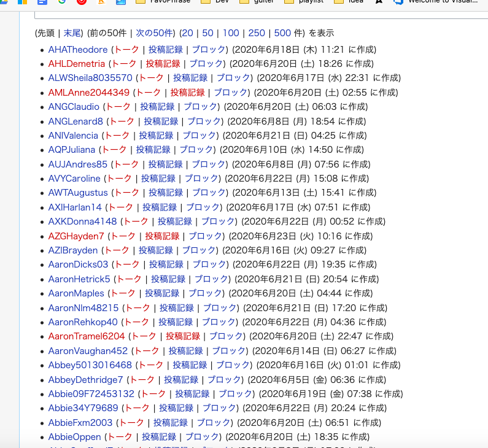Click ブロック for AXKDonna4148
This screenshot has width=488, height=448.
pos(218,222)
